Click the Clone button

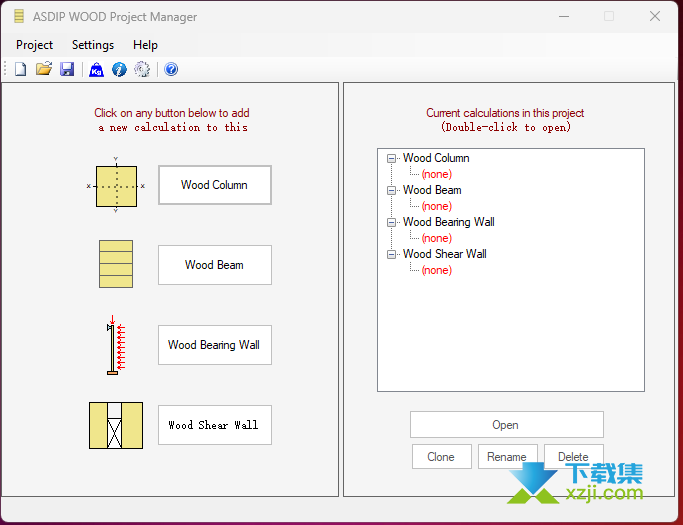(441, 457)
